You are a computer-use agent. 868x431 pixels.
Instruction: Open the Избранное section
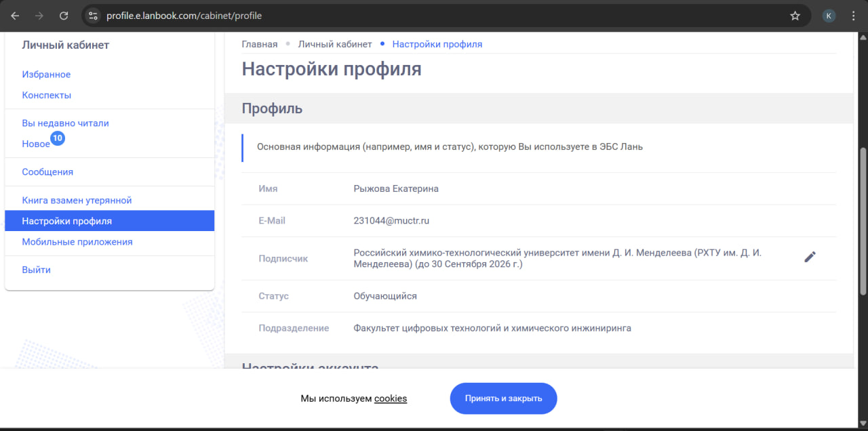[x=46, y=75]
